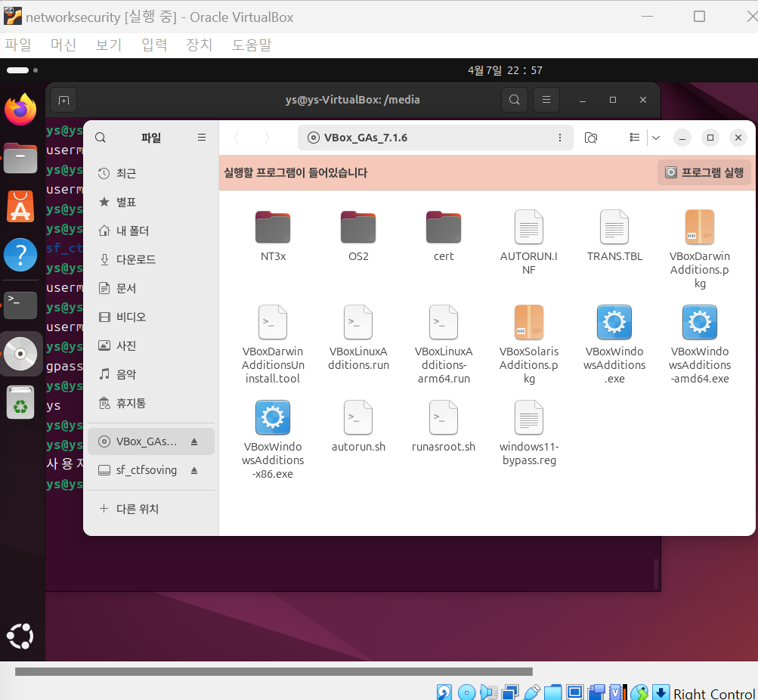Open Show Apps Ubuntu logo button
This screenshot has width=758, height=700.
(20, 636)
